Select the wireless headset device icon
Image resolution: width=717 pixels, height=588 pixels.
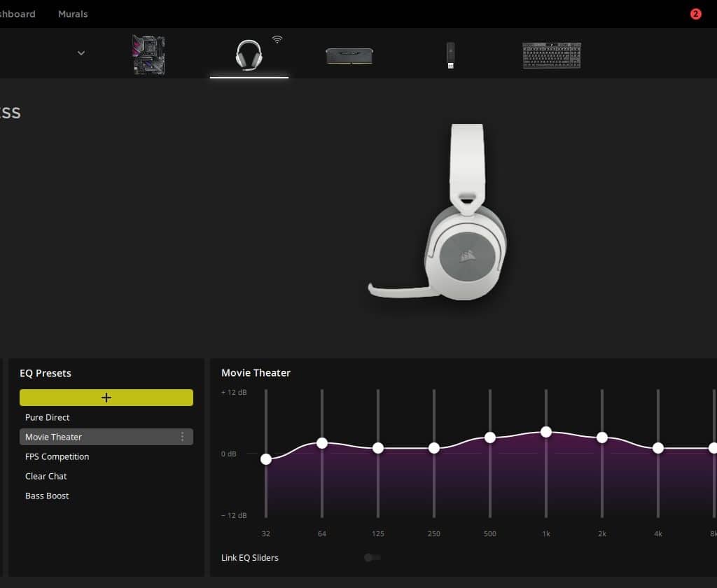click(x=249, y=55)
